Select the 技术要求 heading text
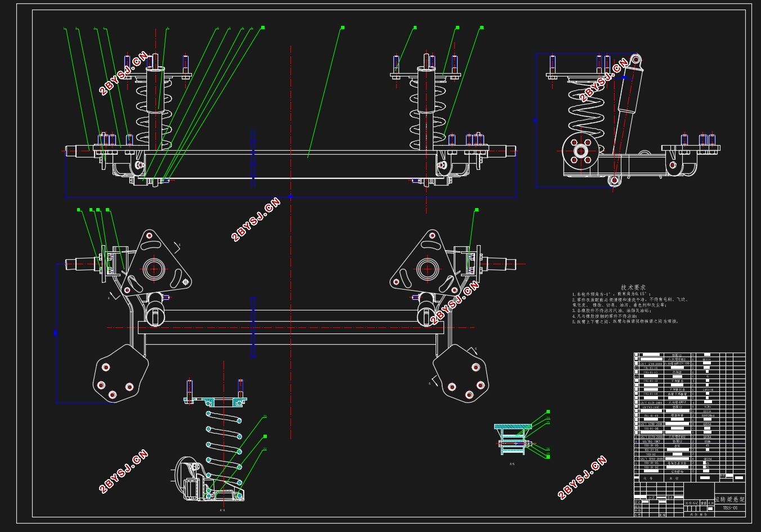Viewport: 761px width, 532px height. point(633,287)
